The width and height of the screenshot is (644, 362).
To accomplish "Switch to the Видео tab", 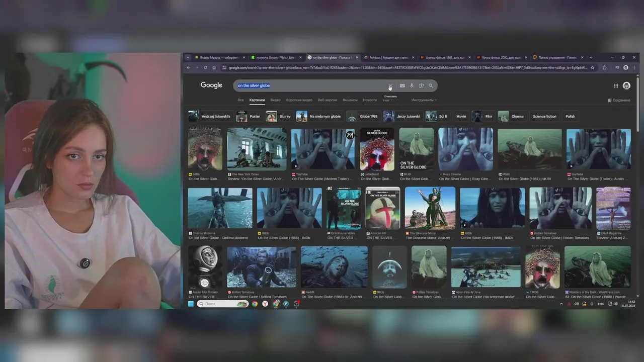I will coord(275,100).
